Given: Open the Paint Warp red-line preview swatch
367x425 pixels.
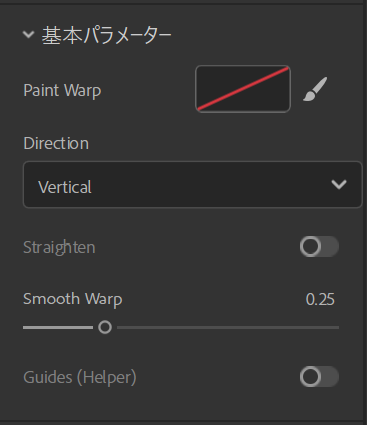Looking at the screenshot, I should click(243, 89).
